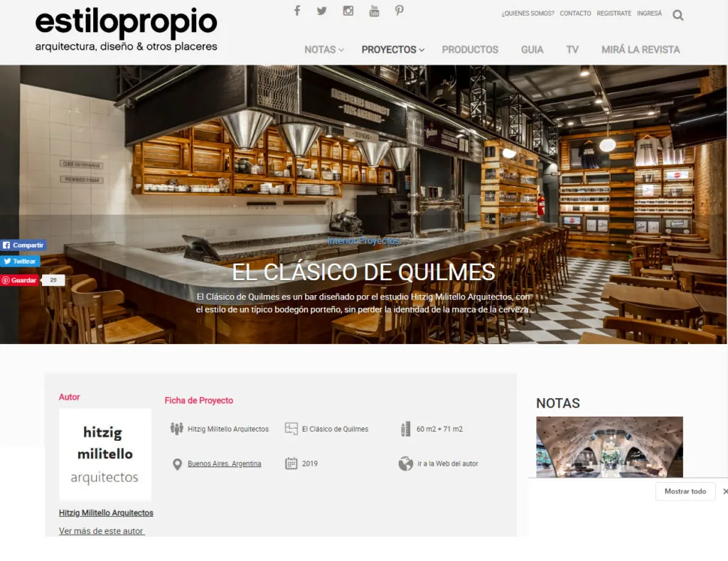The image size is (728, 561).
Task: Click the Autor heading
Action: pos(69,397)
